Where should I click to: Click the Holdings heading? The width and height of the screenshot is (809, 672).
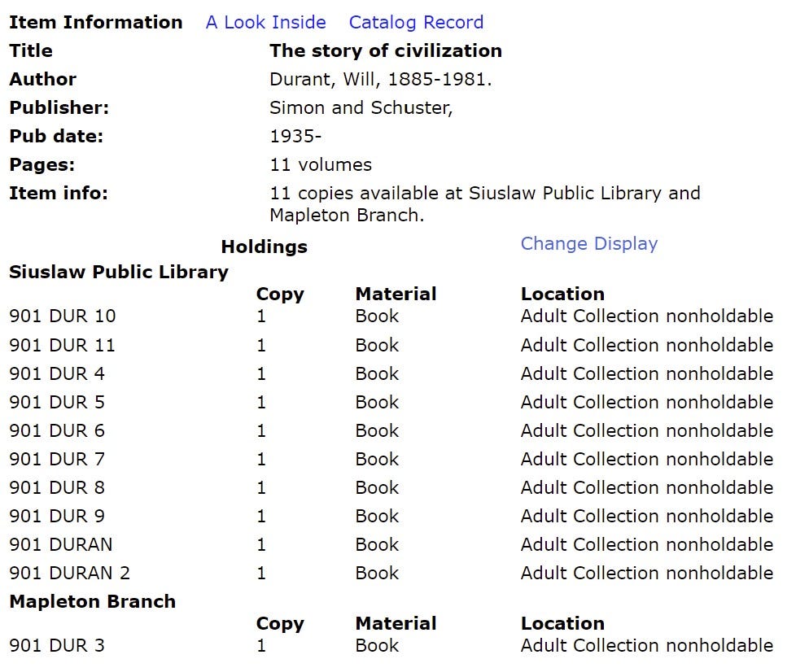265,247
